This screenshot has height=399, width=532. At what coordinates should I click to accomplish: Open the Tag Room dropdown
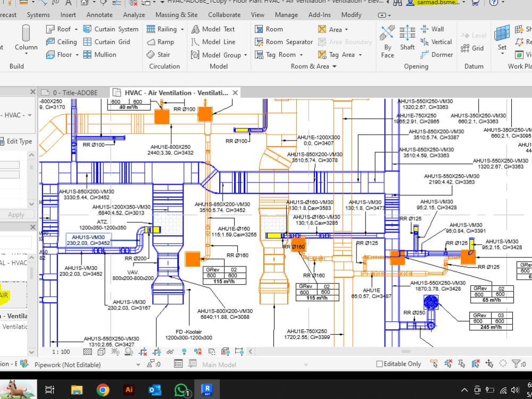[x=301, y=55]
